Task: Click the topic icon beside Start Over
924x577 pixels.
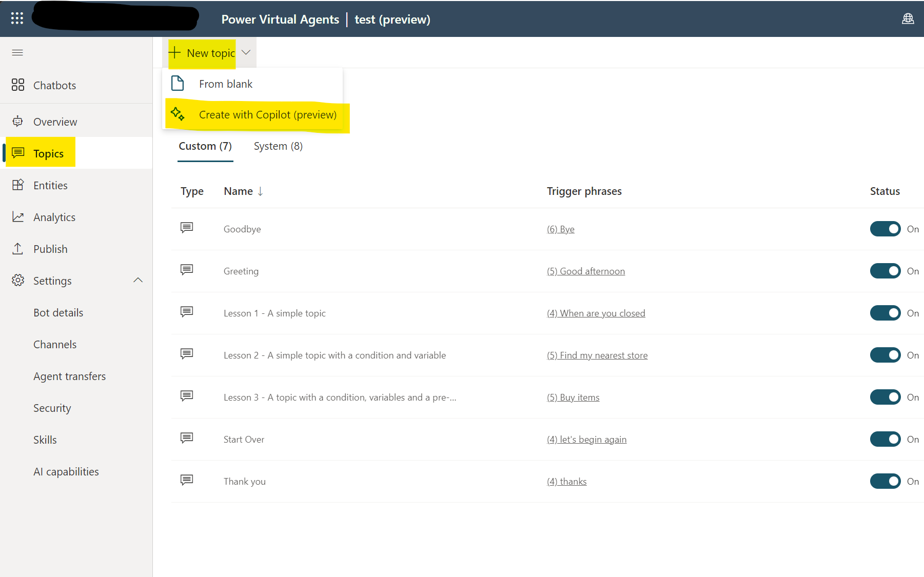Action: click(187, 438)
